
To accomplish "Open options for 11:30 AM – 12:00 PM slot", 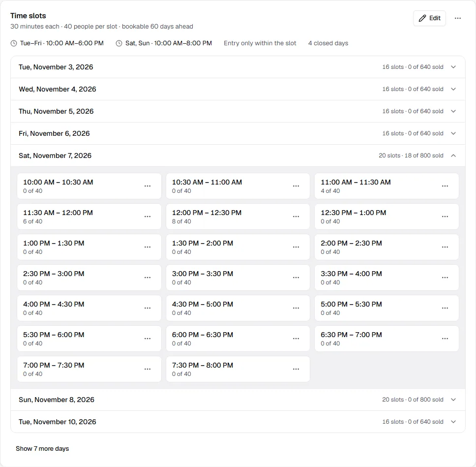I will pyautogui.click(x=148, y=217).
